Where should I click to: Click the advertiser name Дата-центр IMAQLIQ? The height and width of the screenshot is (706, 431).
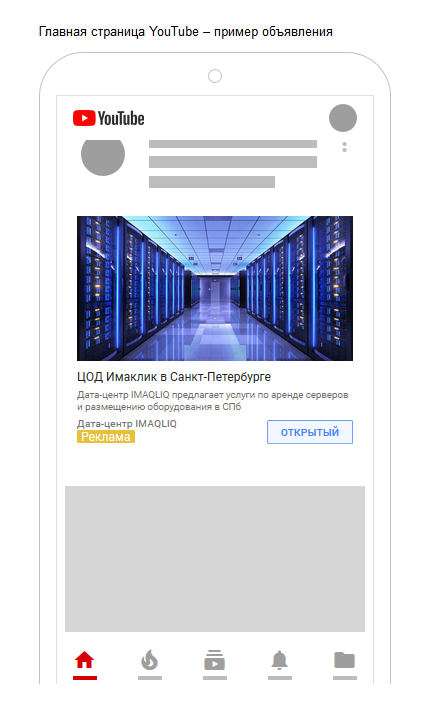click(x=127, y=424)
